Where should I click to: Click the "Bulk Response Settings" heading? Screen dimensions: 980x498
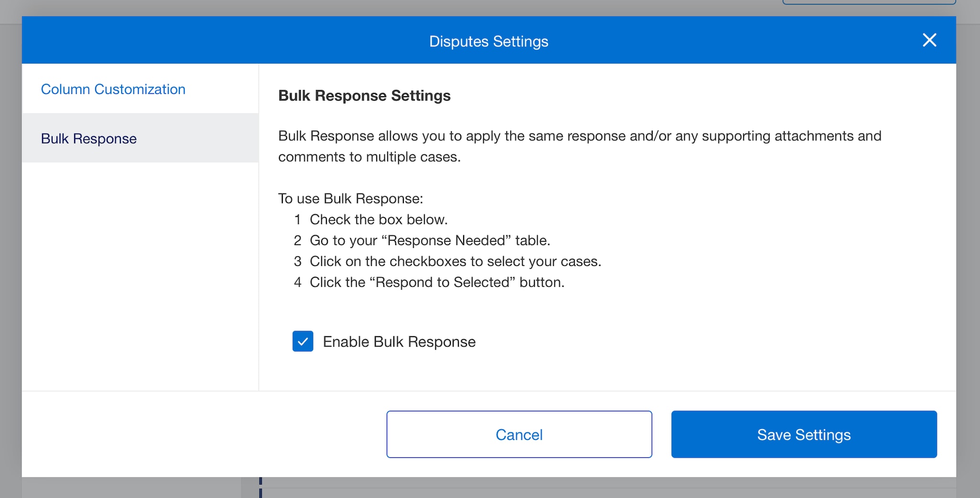click(x=364, y=96)
